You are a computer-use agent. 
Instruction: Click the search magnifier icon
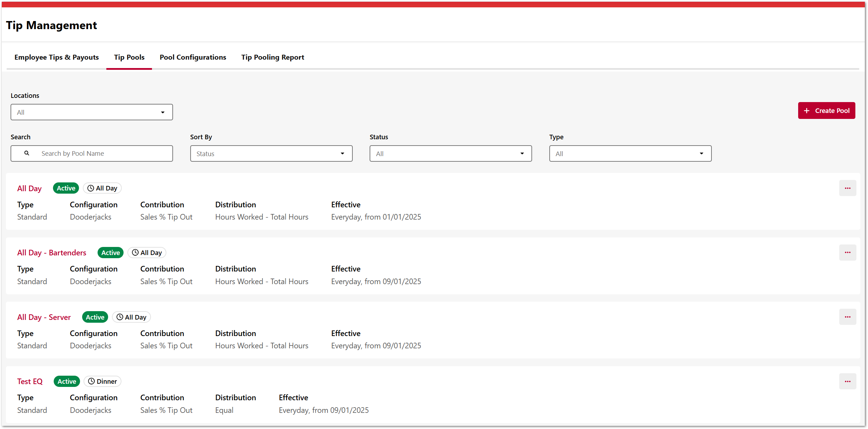coord(27,153)
